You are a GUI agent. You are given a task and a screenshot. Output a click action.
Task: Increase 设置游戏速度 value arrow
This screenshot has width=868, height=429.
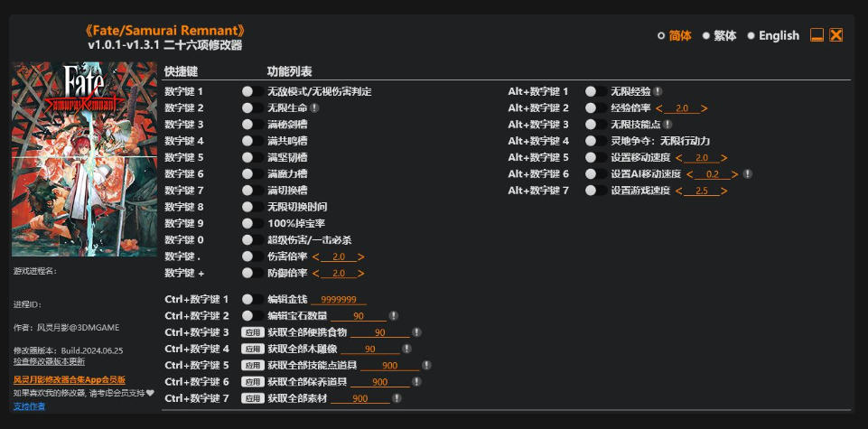(724, 191)
